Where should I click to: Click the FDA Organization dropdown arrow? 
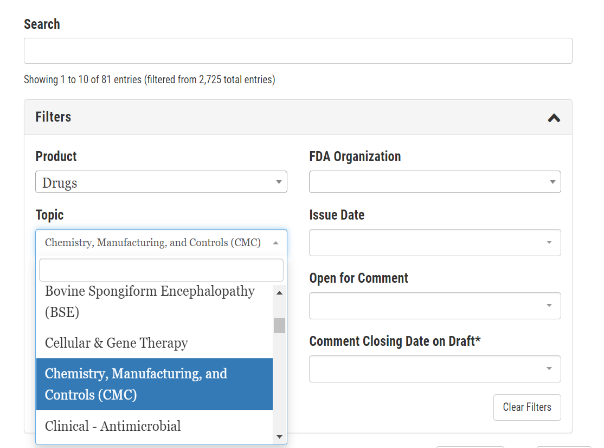[x=552, y=182]
